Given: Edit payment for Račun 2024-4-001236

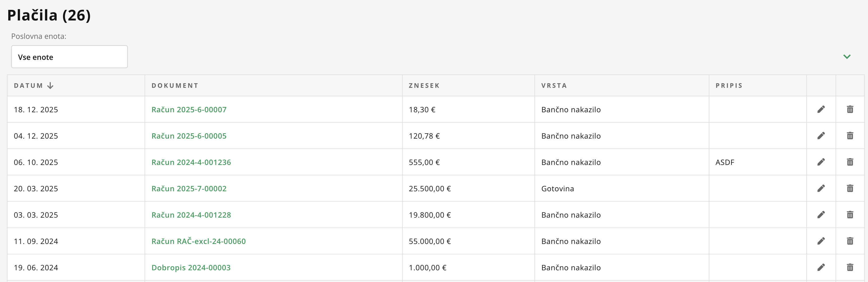Looking at the screenshot, I should [x=821, y=162].
